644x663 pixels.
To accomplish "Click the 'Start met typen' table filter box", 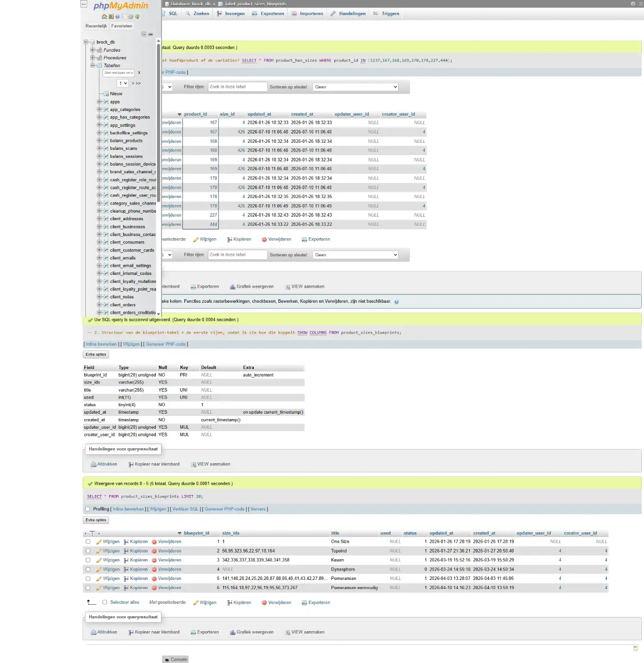I will point(119,73).
